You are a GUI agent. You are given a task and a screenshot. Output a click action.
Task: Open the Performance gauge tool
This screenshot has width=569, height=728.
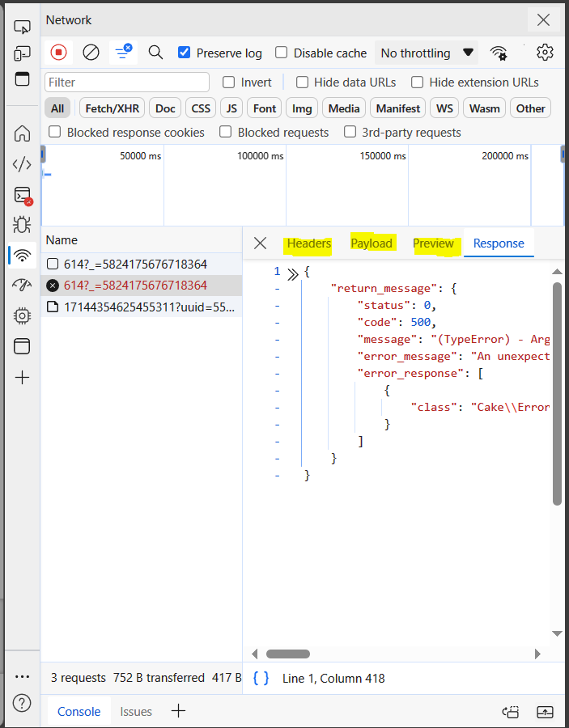22,285
